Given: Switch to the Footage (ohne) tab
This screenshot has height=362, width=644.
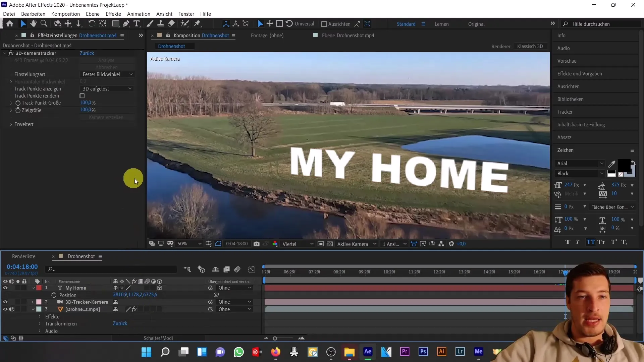Looking at the screenshot, I should [267, 36].
